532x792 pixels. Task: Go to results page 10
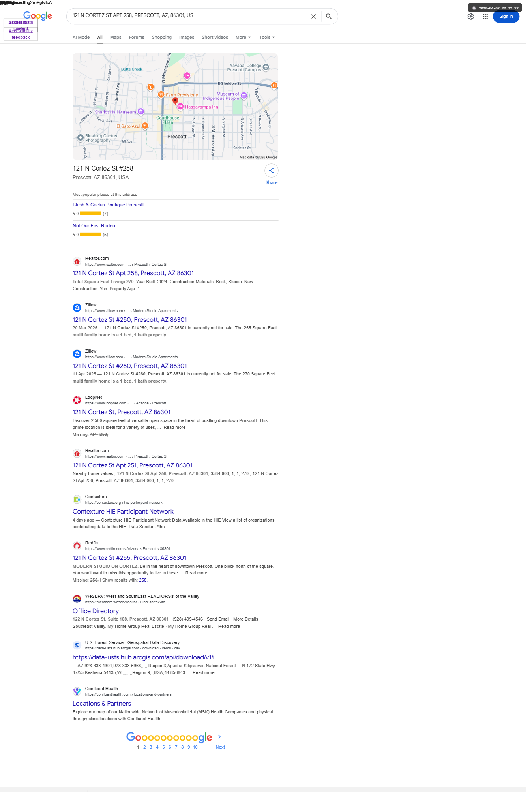click(x=195, y=747)
